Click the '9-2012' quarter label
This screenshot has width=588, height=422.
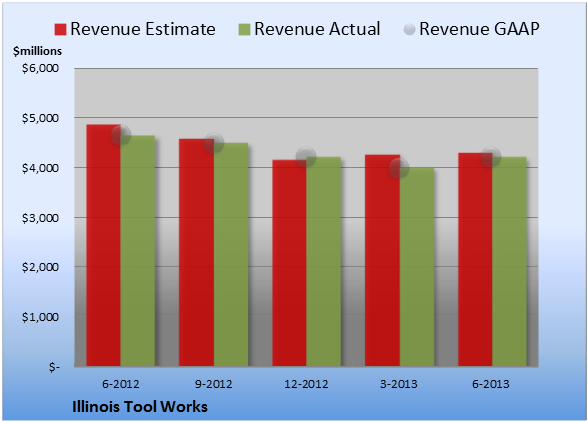214,384
